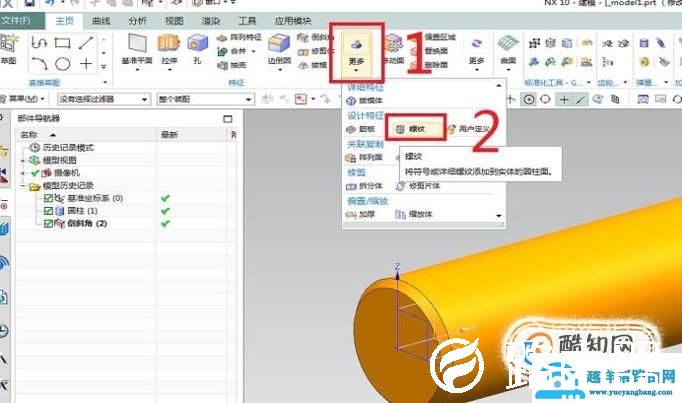
Task: Expand the 模型视图 tree node
Action: click(x=23, y=161)
